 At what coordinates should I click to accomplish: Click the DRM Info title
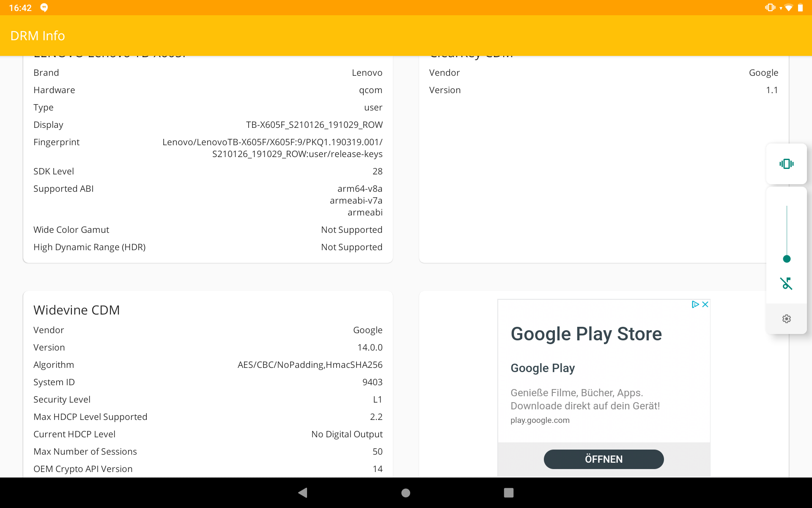pos(38,36)
